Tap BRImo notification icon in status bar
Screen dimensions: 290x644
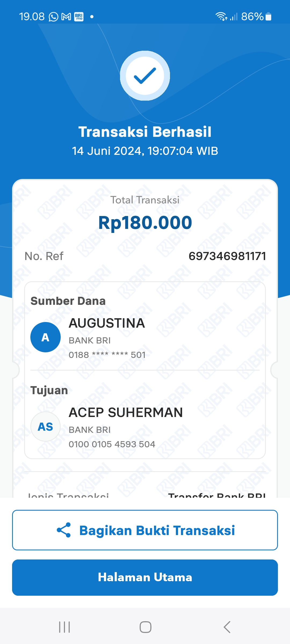tap(79, 17)
